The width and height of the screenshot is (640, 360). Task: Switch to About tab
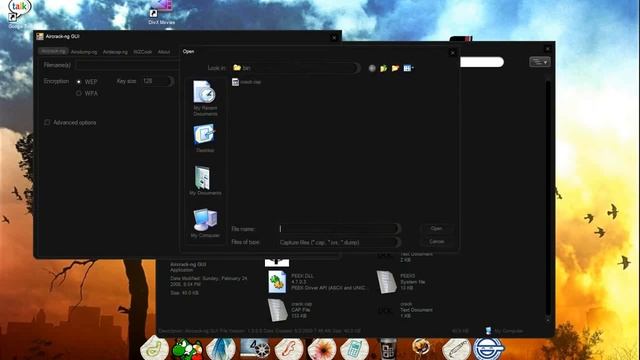tap(164, 52)
